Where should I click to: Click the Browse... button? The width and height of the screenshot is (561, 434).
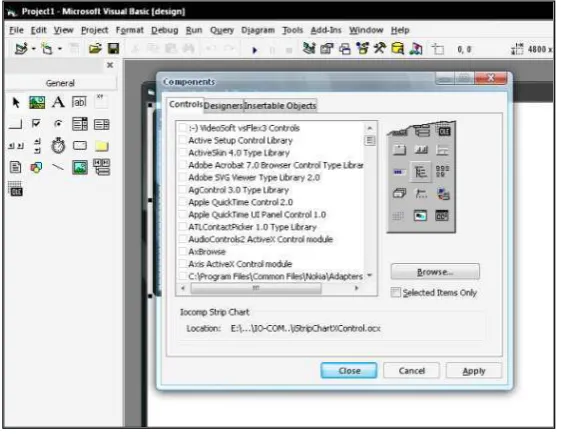[x=435, y=272]
